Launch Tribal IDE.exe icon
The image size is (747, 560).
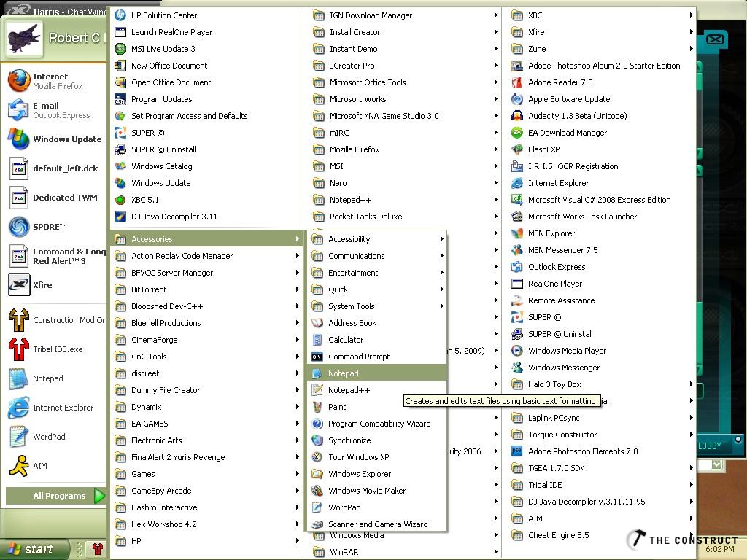(x=19, y=349)
